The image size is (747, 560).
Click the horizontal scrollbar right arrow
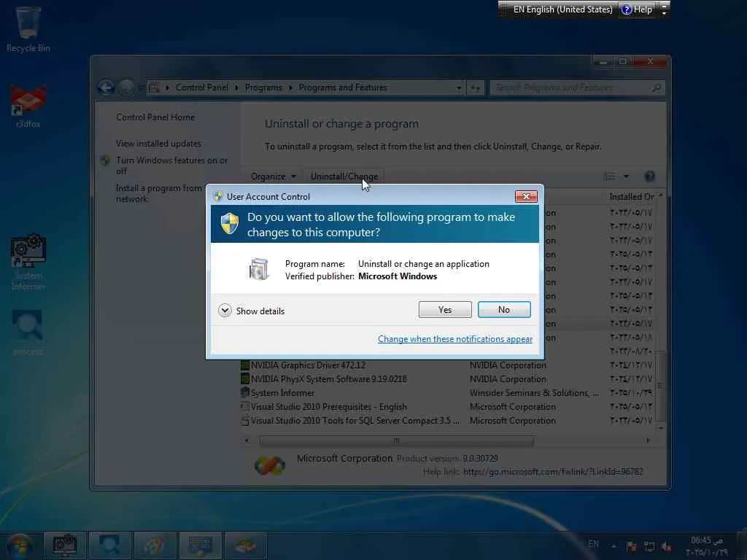(x=648, y=440)
